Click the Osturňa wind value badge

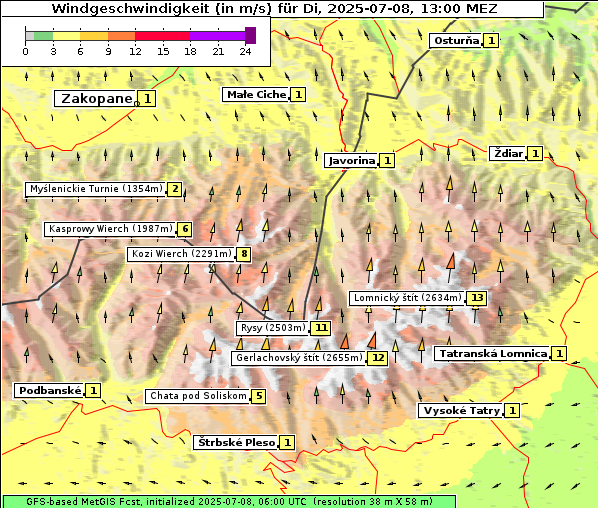click(x=491, y=40)
